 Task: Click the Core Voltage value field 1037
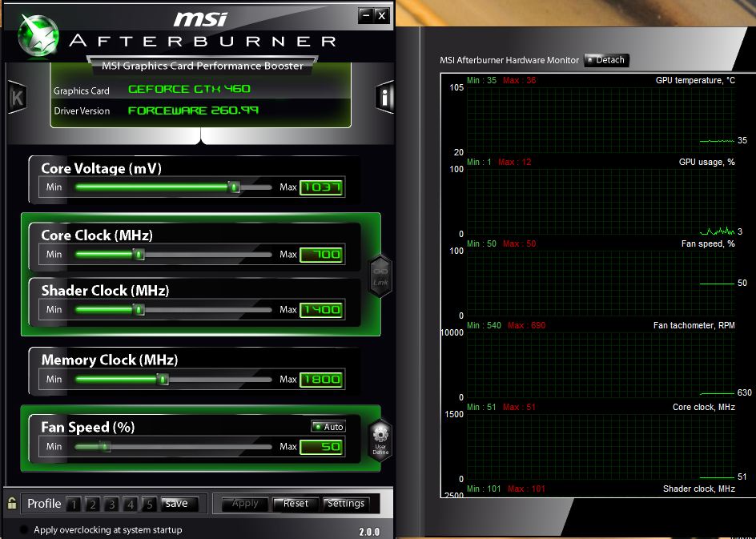321,187
